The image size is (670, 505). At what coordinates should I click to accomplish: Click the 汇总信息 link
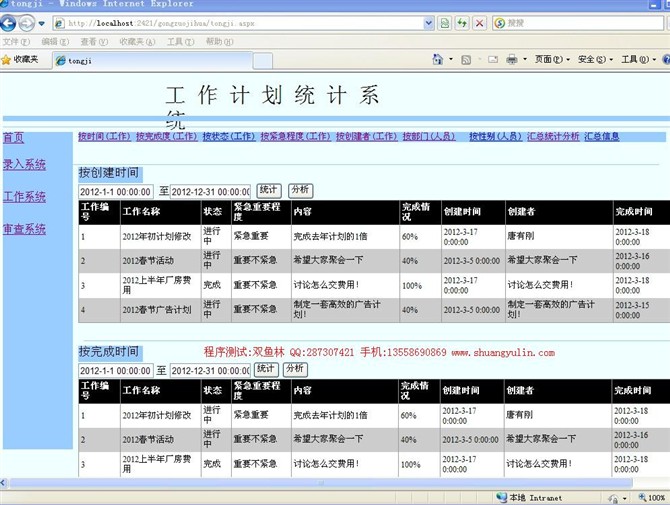(x=602, y=136)
